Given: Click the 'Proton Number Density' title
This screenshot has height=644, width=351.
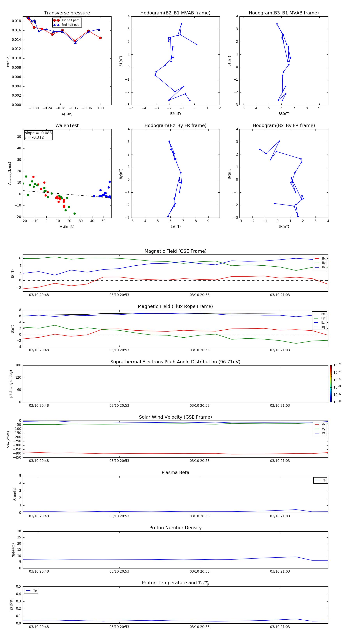Looking at the screenshot, I should 175,528.
